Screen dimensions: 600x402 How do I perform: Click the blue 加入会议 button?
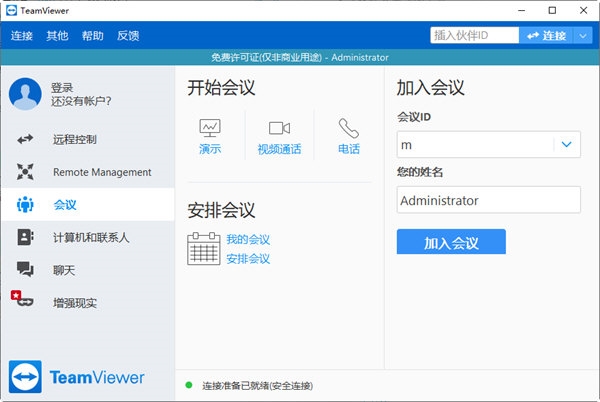tap(451, 242)
